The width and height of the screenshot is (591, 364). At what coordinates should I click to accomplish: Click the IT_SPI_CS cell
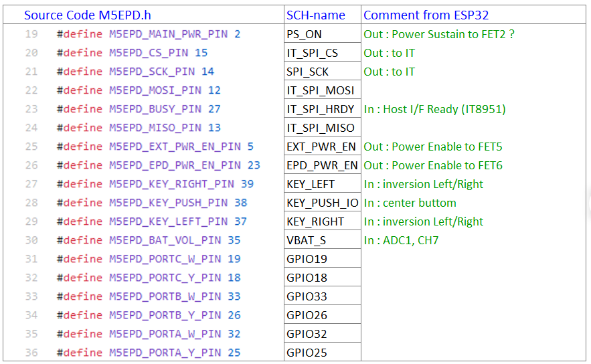pos(313,53)
